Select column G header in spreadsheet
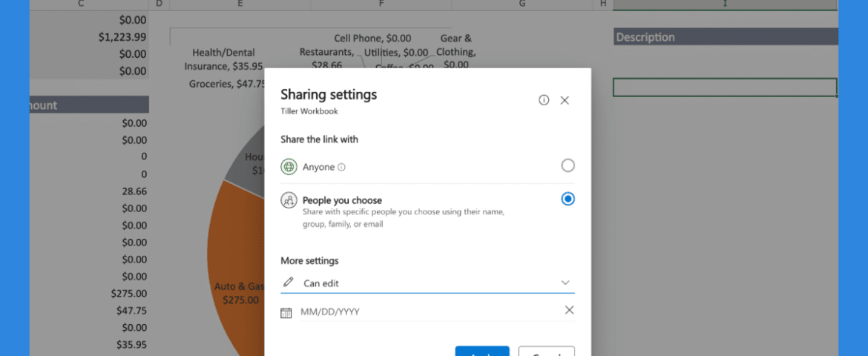The image size is (868, 356). coord(522,4)
